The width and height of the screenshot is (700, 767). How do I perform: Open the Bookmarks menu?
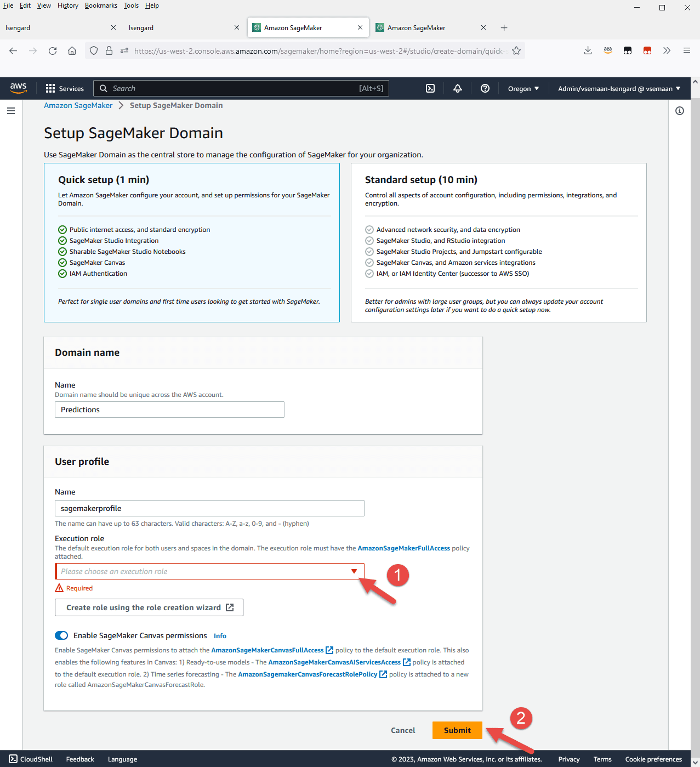tap(101, 5)
